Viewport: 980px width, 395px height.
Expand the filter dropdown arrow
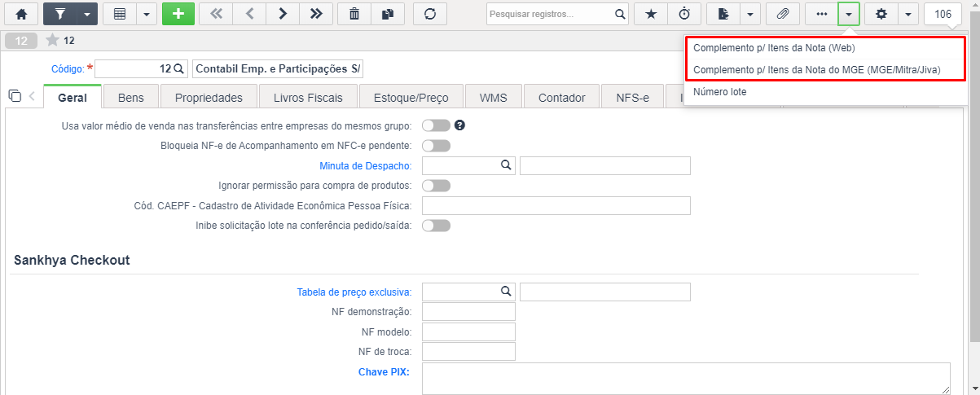click(88, 14)
